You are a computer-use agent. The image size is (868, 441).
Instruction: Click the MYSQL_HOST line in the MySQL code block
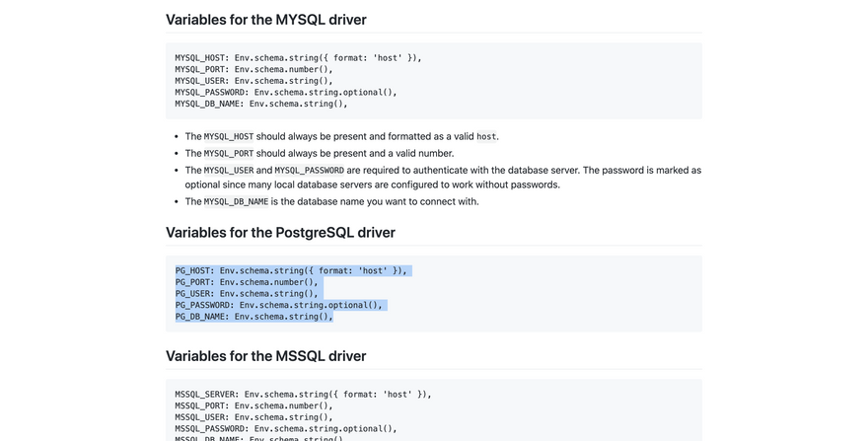(298, 58)
